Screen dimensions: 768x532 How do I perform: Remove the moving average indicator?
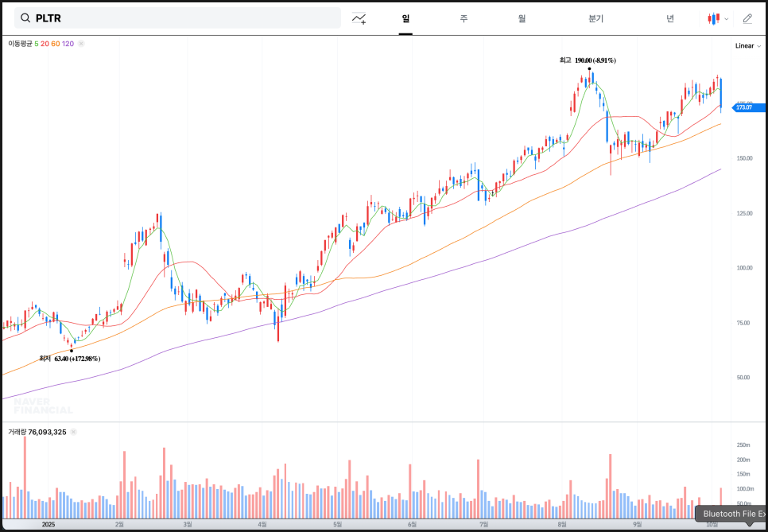(x=81, y=44)
